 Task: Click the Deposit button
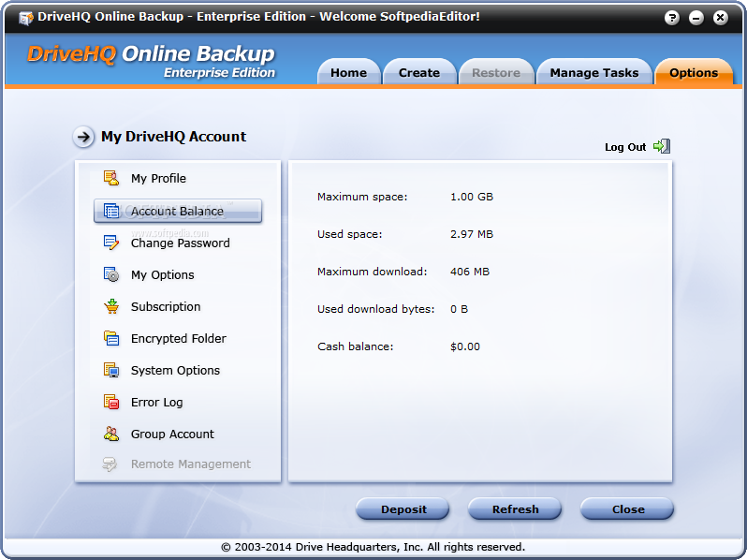403,509
